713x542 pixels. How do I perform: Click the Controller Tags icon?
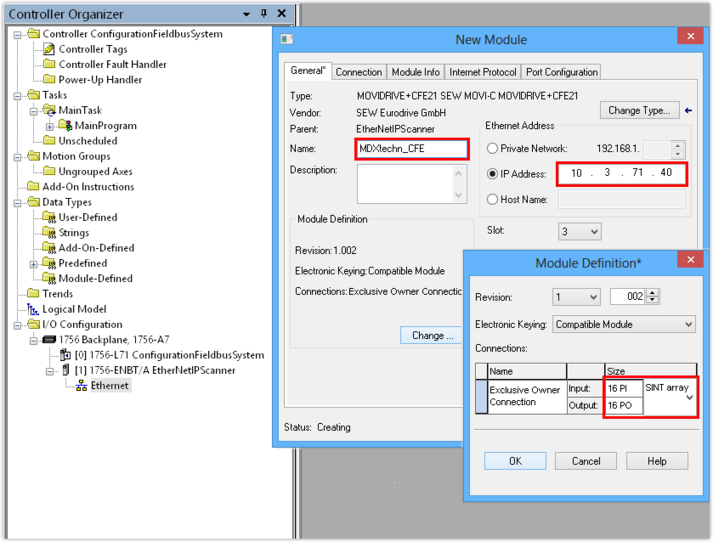50,49
